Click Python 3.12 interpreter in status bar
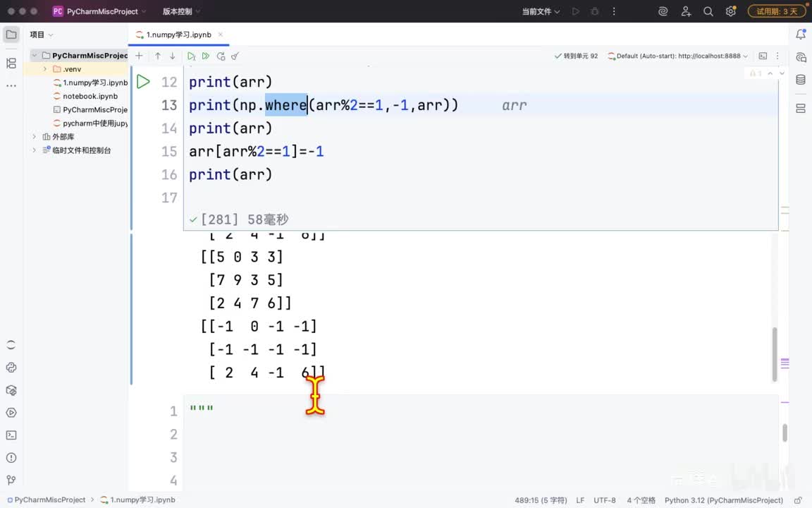This screenshot has width=812, height=508. point(724,500)
